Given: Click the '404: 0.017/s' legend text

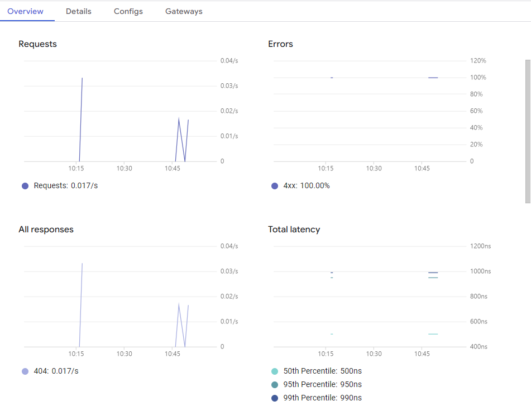Looking at the screenshot, I should (x=56, y=371).
